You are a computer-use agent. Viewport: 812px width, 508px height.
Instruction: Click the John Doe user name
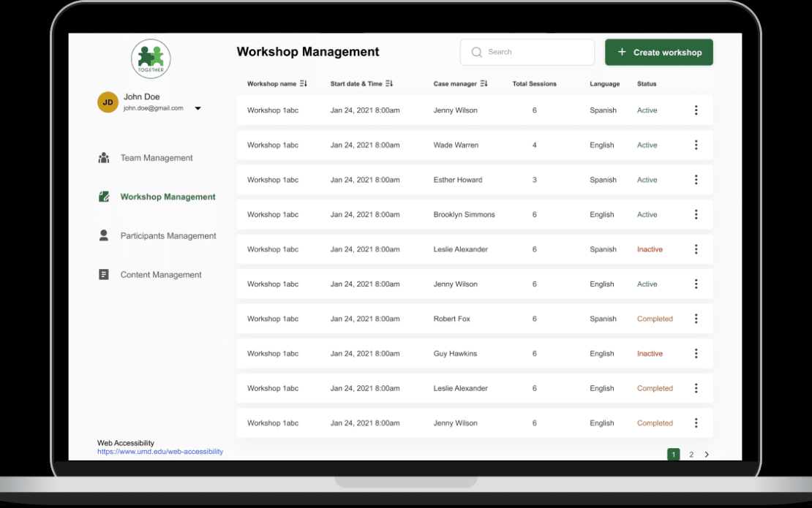[x=141, y=96]
